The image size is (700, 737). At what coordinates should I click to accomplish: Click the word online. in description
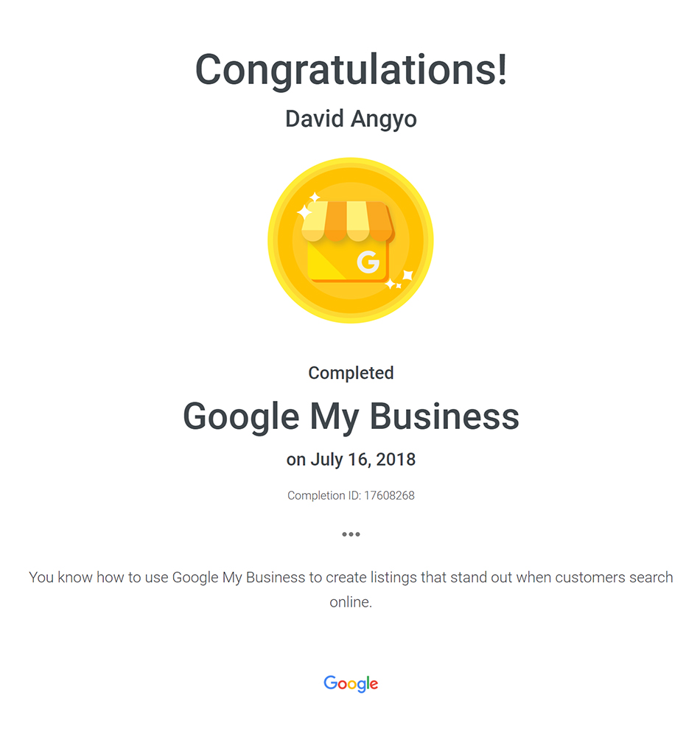coord(351,601)
